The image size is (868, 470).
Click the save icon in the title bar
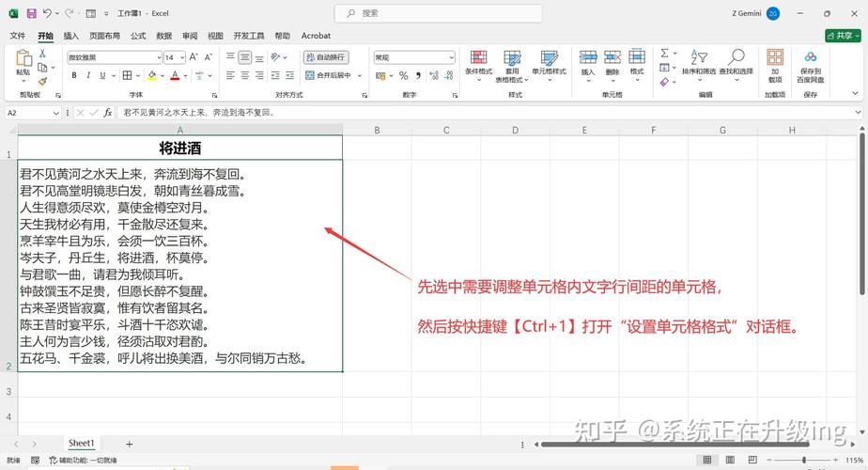coord(32,13)
